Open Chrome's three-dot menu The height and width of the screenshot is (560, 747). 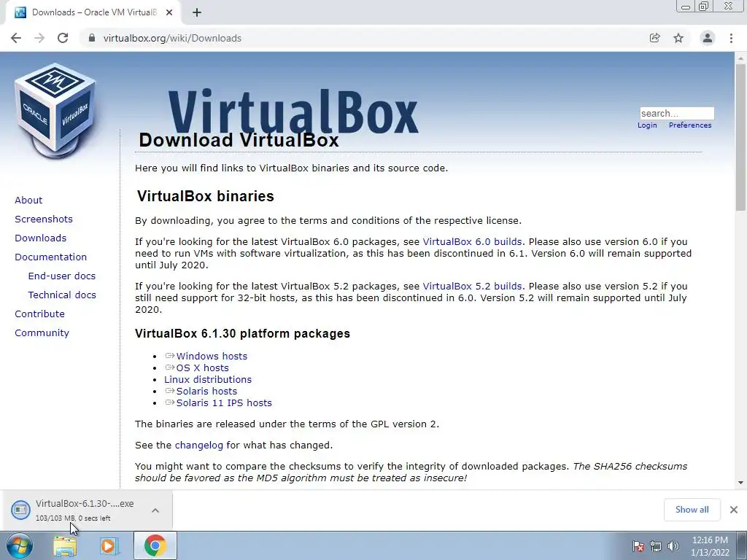(731, 38)
